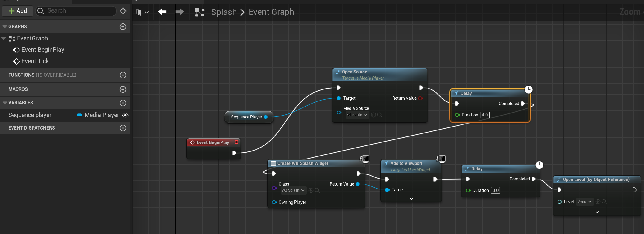The image size is (644, 234).
Task: Collapse the EventGraph tree item
Action: point(4,39)
